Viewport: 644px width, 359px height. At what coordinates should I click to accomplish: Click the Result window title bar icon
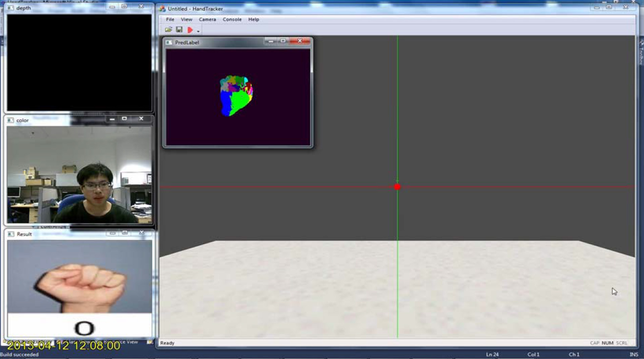tap(11, 234)
